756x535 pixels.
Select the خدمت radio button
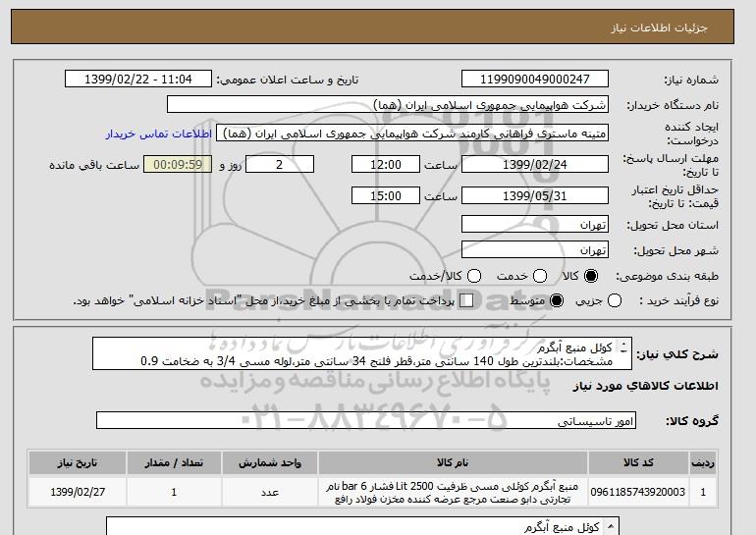tap(540, 276)
